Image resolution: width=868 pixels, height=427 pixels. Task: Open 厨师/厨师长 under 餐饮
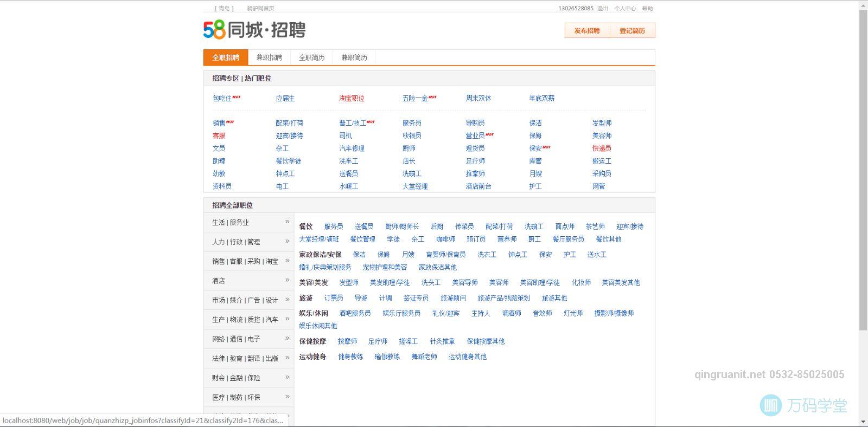coord(402,227)
